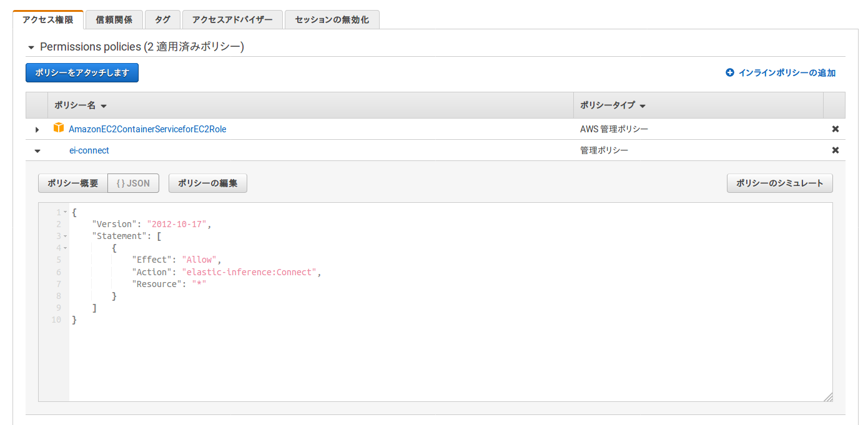Detach the AmazonEC2ContainerServiceforEC2Role policy with its X icon

tap(835, 129)
